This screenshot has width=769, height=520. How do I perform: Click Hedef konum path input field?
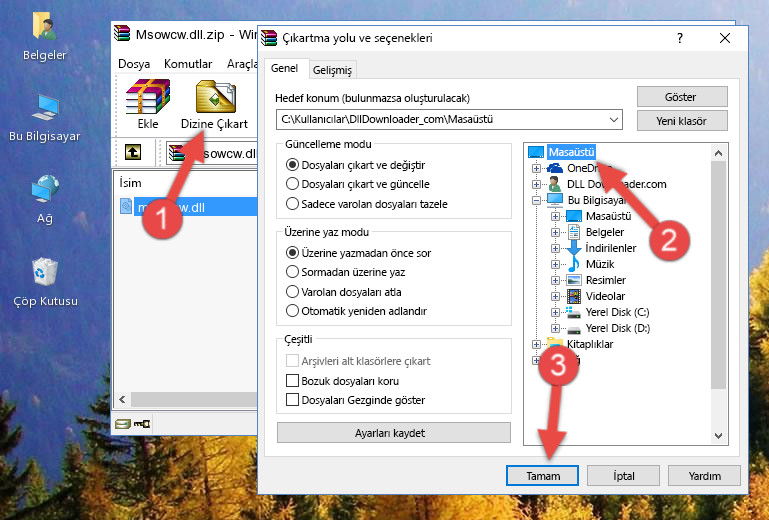(449, 120)
